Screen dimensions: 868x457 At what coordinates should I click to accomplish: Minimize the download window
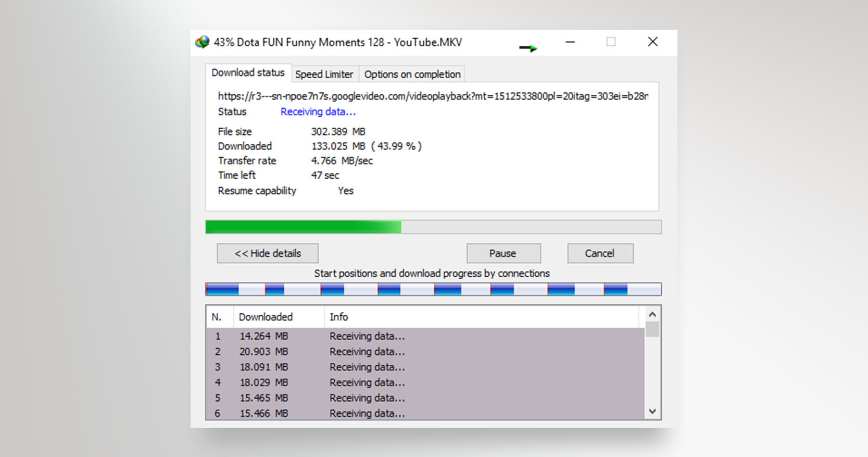[x=570, y=42]
